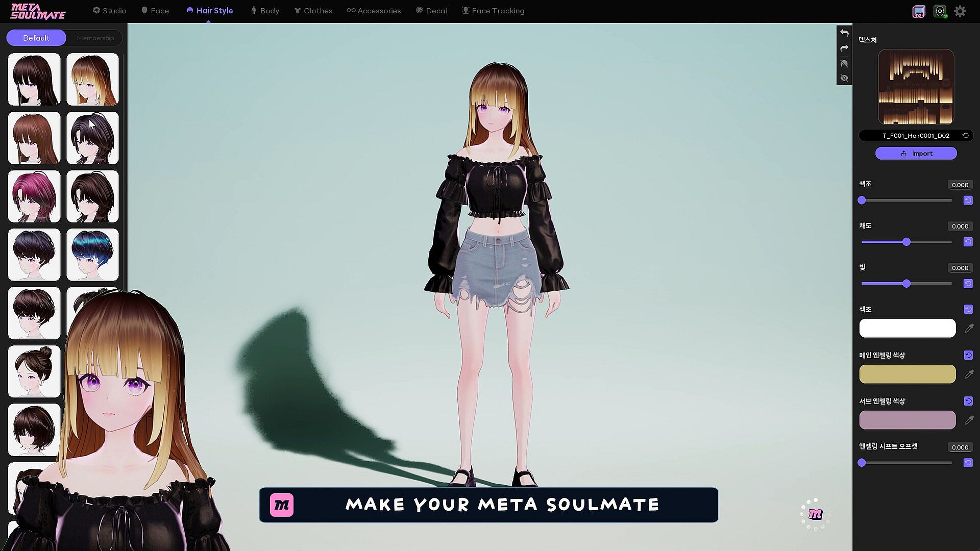Click the pink Meta Soulmate gallery icon

pyautogui.click(x=919, y=11)
